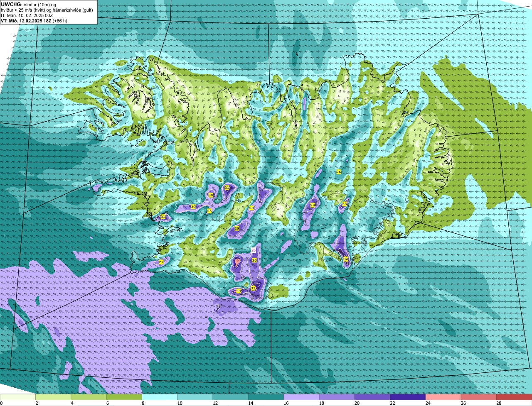Viewport: 532px width, 406px height.
Task: Select the 24–26 m/s light pink swatch
Action: click(443, 397)
